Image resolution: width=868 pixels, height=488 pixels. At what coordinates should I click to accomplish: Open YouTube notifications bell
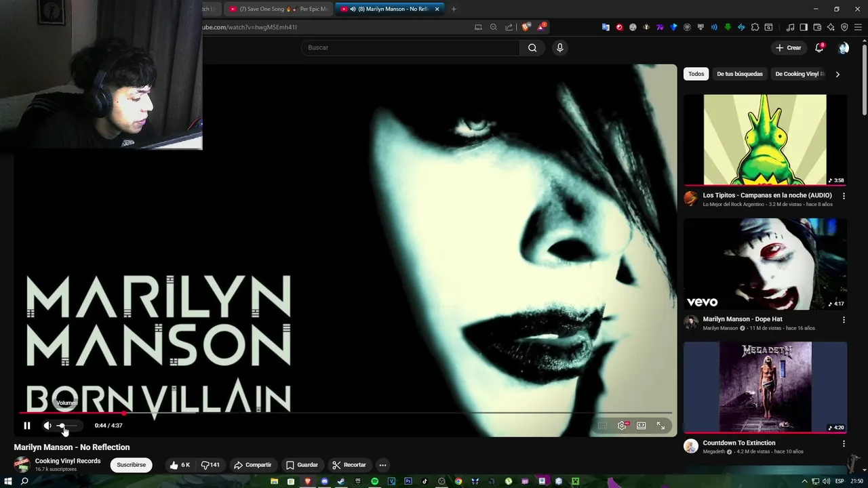(819, 47)
